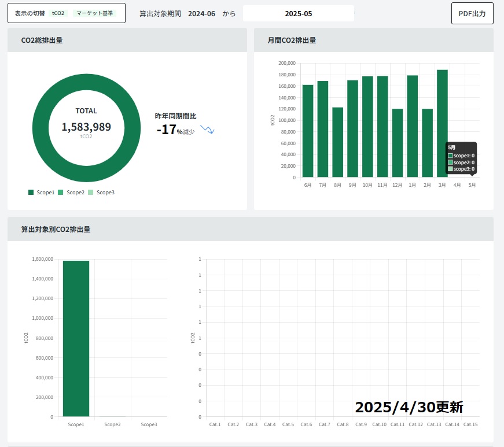Click the 月間CO2排出量 panel header

tap(373, 40)
